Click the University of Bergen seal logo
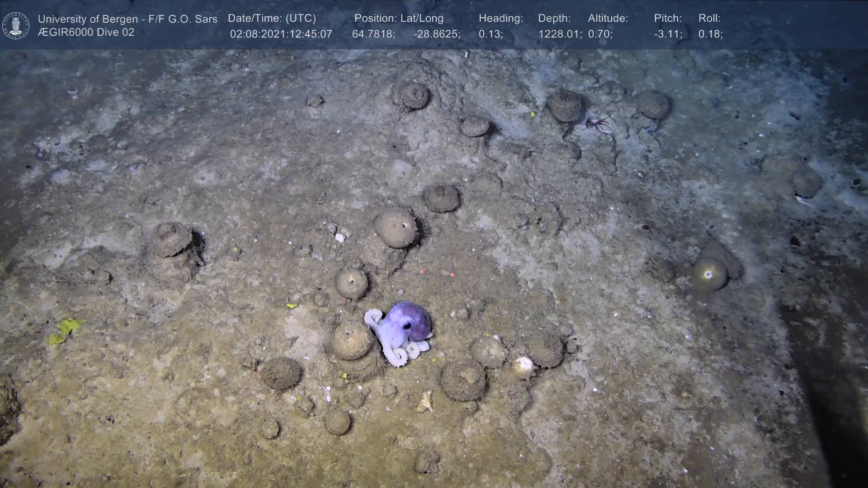868x488 pixels. (16, 25)
